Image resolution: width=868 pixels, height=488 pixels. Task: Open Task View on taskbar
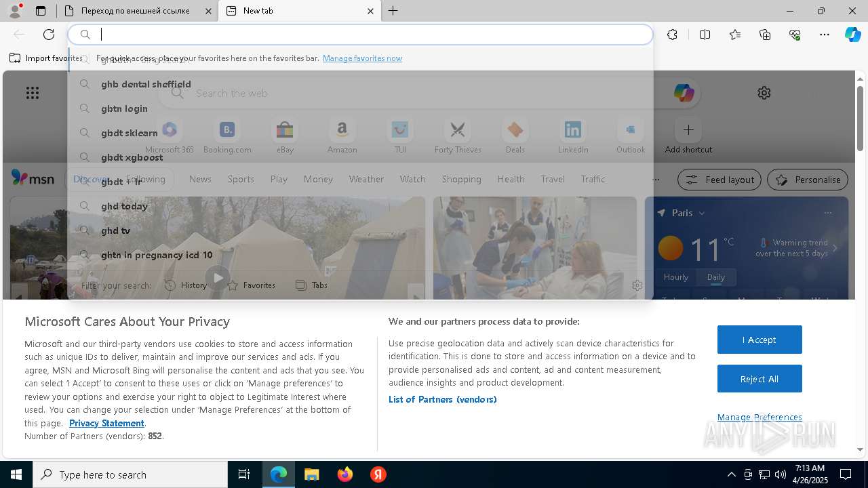point(244,474)
